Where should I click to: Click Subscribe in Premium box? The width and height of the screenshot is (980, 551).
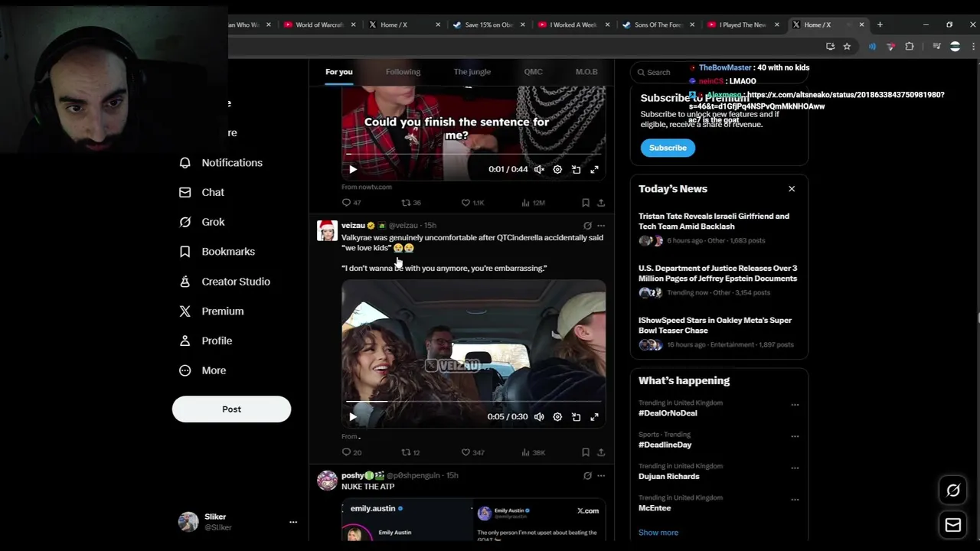tap(668, 148)
